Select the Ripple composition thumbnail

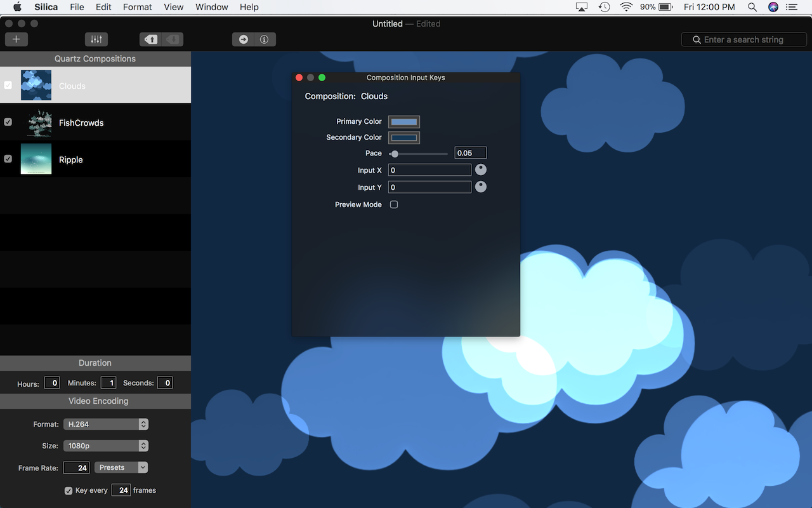36,159
